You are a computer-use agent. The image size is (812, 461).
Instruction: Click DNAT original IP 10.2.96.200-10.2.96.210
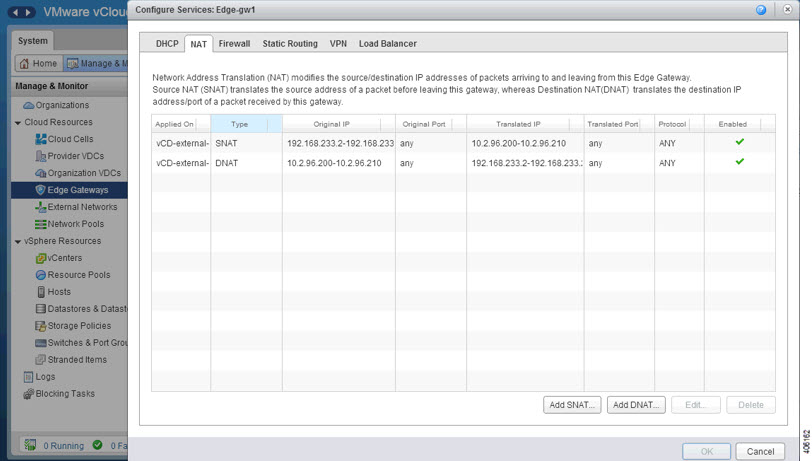(x=334, y=163)
